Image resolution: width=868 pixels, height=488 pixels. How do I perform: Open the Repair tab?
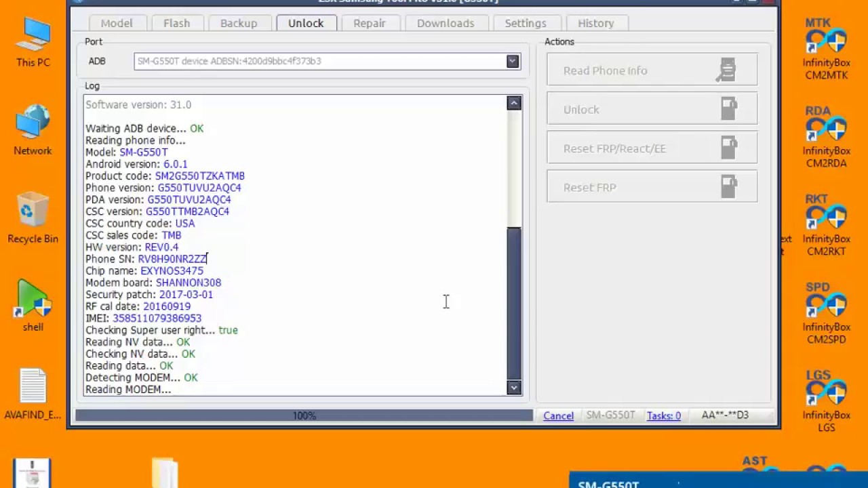tap(370, 23)
